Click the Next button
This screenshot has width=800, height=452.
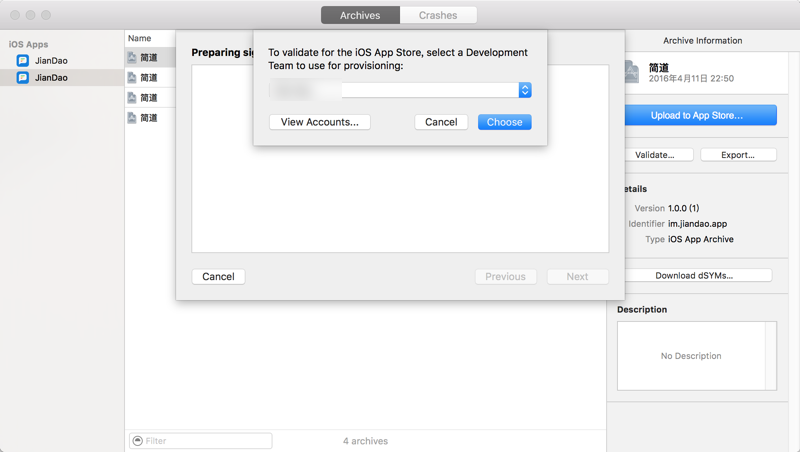(578, 277)
